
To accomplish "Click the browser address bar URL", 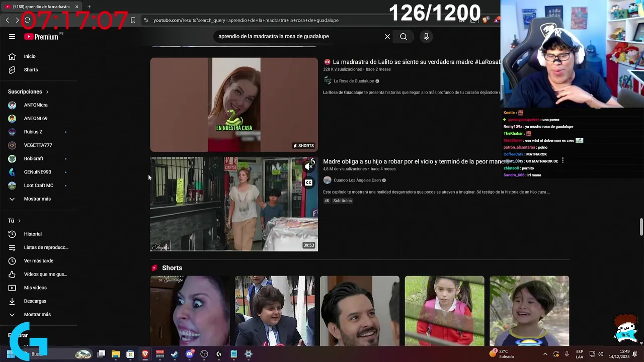I will (246, 20).
